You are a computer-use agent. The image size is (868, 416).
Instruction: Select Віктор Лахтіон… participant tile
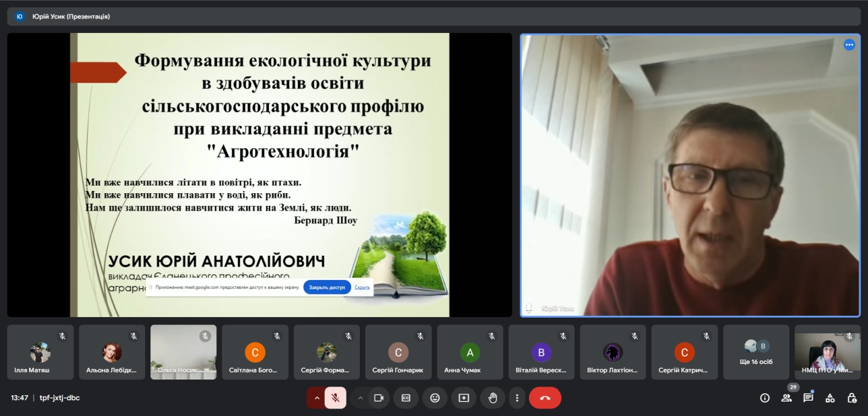click(x=613, y=352)
